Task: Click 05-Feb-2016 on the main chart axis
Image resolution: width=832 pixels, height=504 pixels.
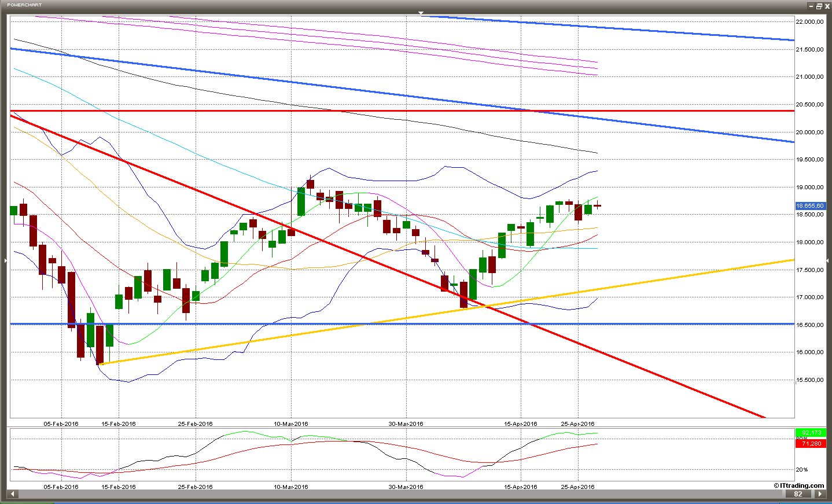Action: 61,424
